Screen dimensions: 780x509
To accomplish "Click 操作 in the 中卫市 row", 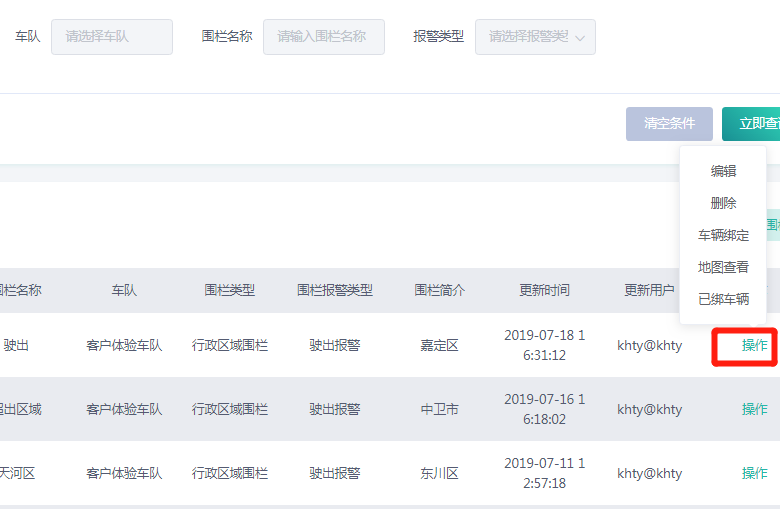I will click(754, 409).
